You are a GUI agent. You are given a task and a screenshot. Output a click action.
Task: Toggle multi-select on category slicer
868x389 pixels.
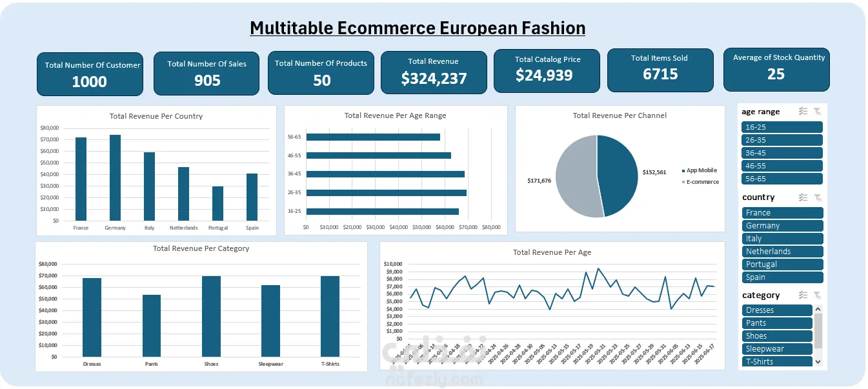(803, 295)
